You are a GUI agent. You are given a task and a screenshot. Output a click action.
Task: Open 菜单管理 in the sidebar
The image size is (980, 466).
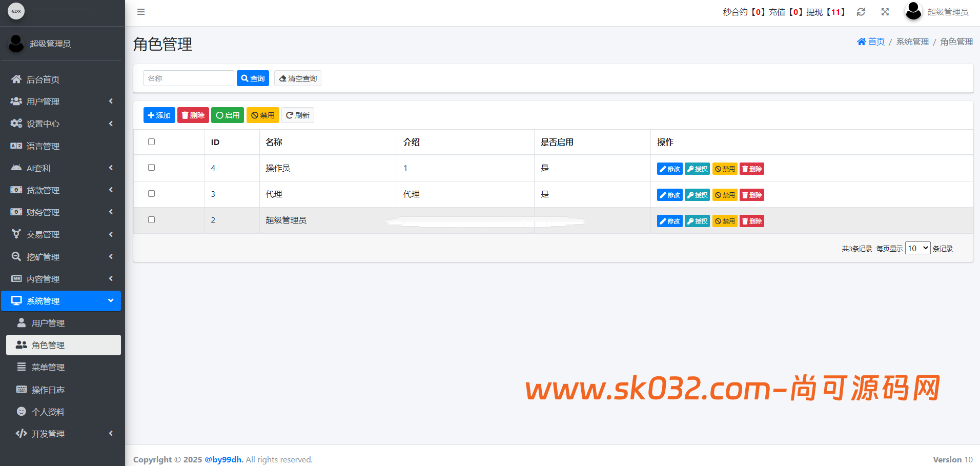48,367
